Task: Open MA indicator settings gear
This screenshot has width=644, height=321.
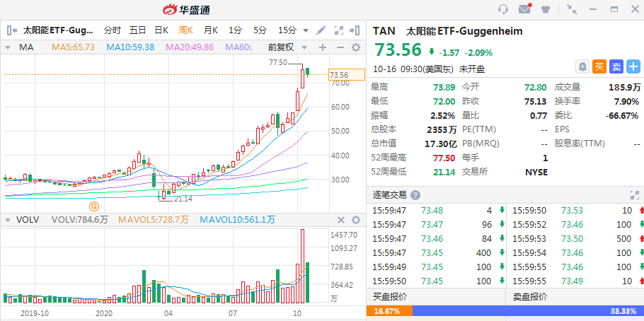Action: pyautogui.click(x=356, y=47)
